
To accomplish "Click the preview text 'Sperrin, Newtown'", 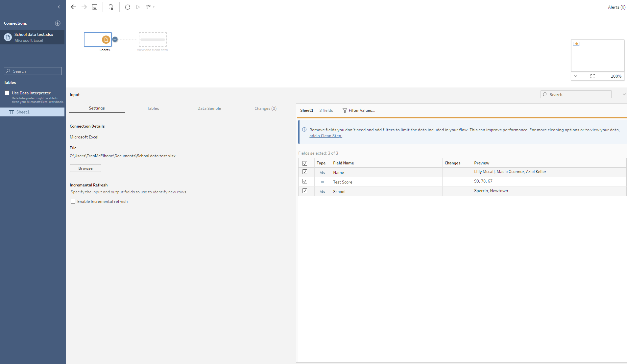I will [x=491, y=191].
